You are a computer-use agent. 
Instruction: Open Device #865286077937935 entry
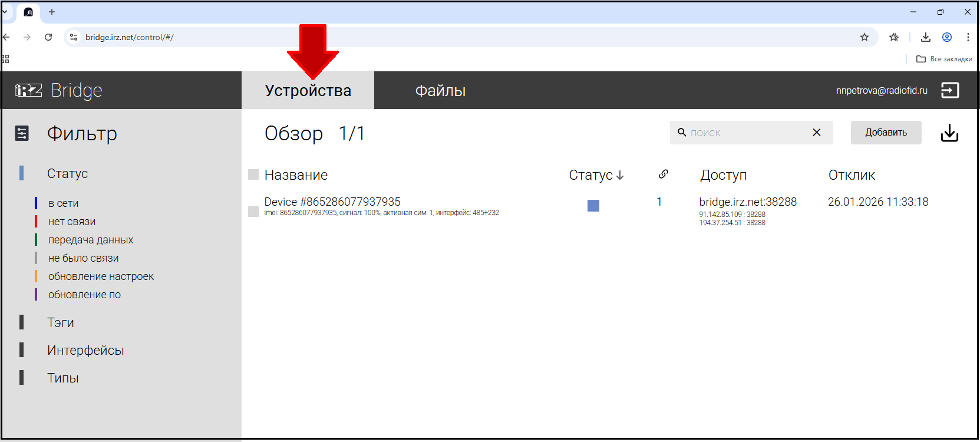click(x=332, y=202)
